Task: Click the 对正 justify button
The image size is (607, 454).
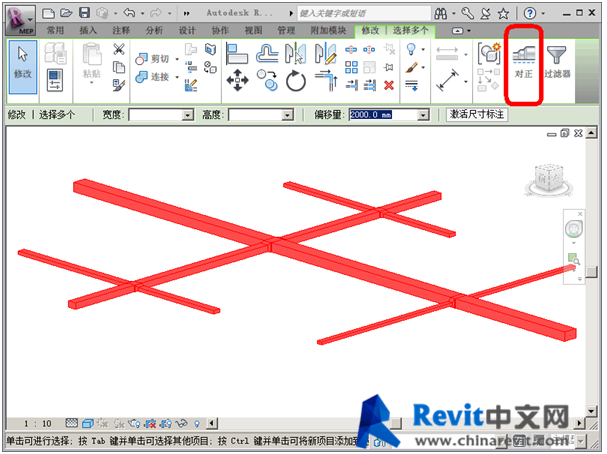Action: (524, 63)
